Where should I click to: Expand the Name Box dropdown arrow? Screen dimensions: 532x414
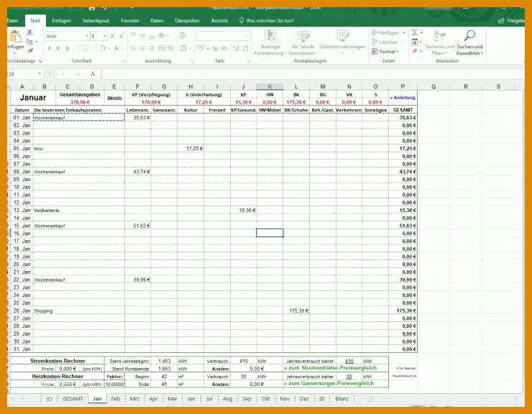(x=40, y=73)
